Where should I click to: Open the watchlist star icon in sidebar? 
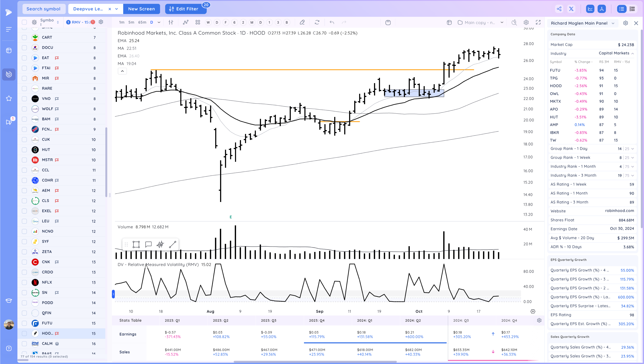[9, 98]
